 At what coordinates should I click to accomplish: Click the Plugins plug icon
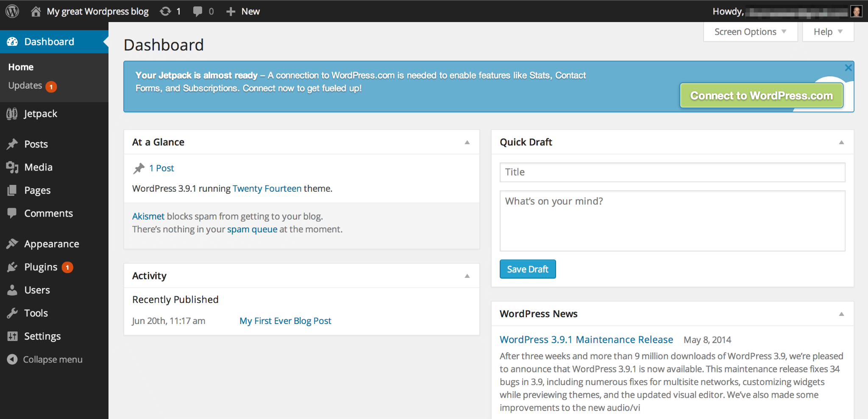12,267
